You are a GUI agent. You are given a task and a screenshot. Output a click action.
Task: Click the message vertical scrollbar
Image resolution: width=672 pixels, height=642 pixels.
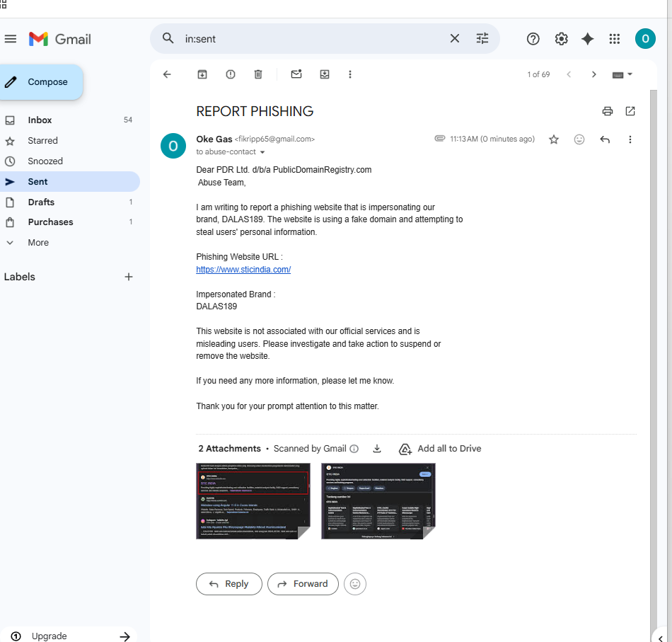tap(653, 365)
